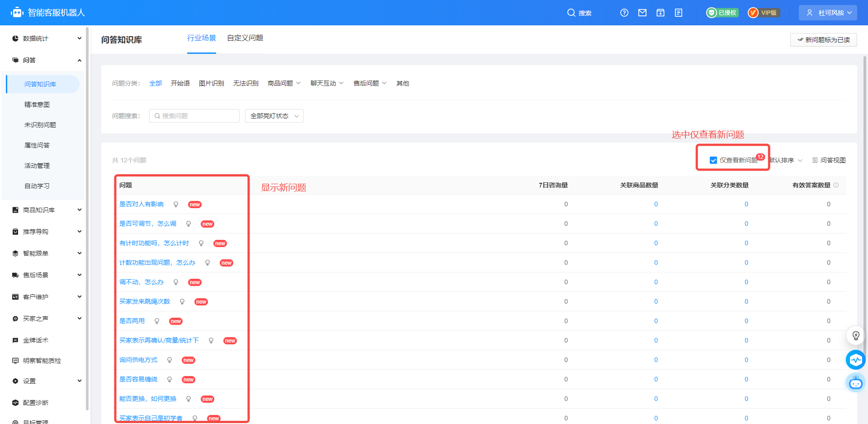Switch to the 自定义问题 tab
The image size is (868, 424).
pos(245,38)
